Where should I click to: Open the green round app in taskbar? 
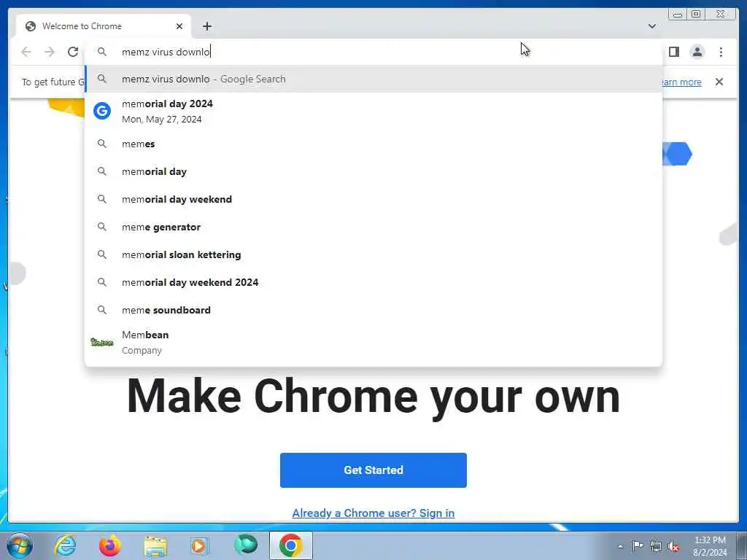click(245, 545)
